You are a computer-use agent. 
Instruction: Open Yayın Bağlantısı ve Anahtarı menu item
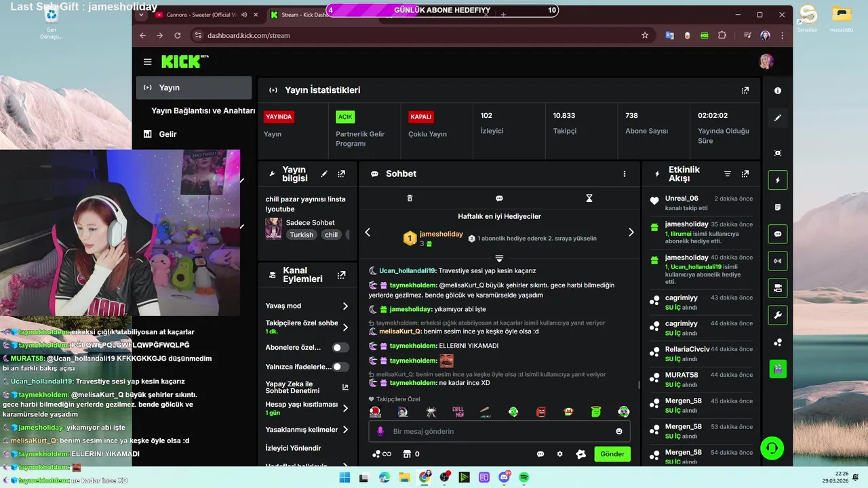203,110
